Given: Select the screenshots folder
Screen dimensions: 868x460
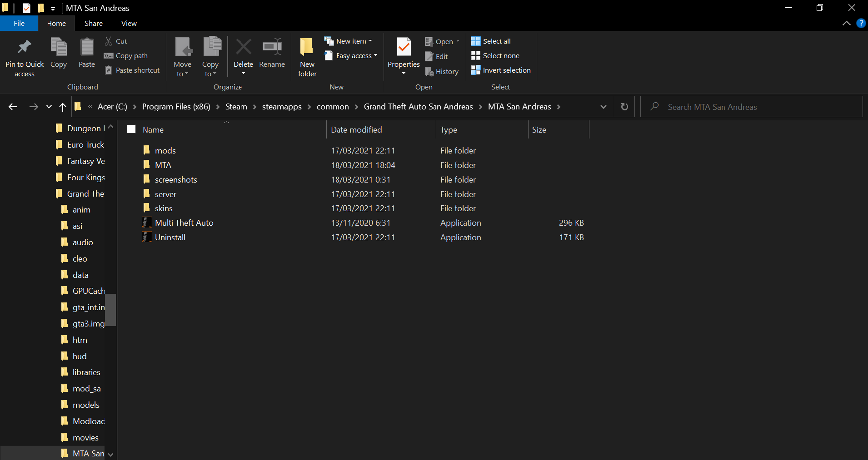Looking at the screenshot, I should 175,179.
